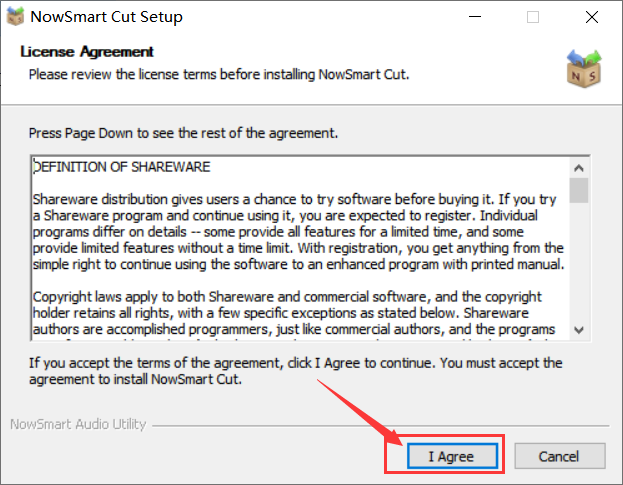The height and width of the screenshot is (485, 623).
Task: Click the DEFINITION OF SHAREWARE heading
Action: 122,167
